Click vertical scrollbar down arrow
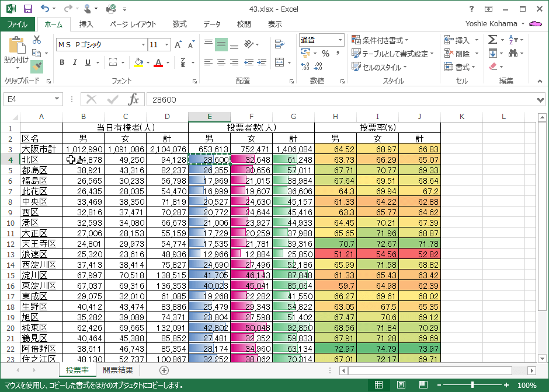 (543, 358)
